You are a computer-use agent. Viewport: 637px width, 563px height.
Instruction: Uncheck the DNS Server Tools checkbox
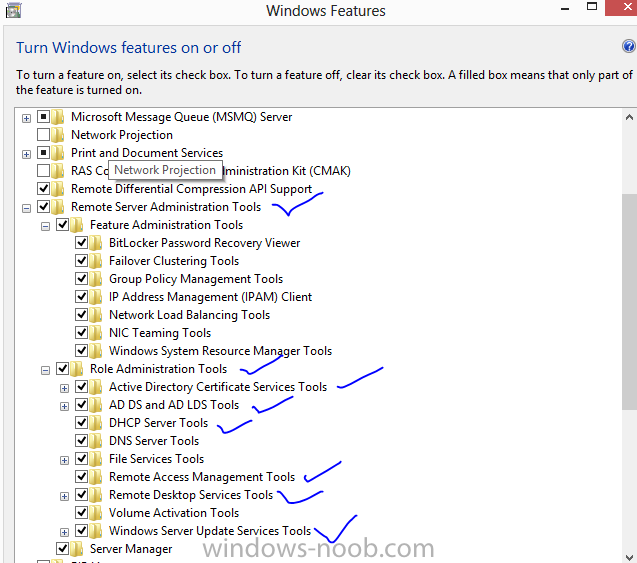coord(82,440)
